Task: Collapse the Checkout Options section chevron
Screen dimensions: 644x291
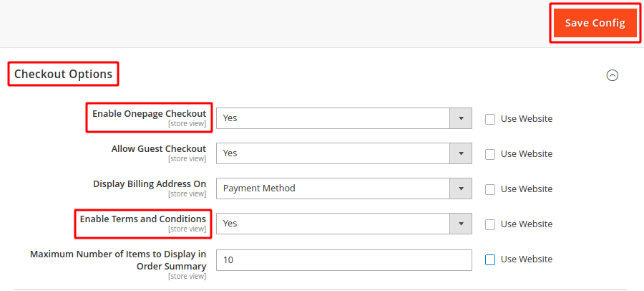Action: (613, 75)
